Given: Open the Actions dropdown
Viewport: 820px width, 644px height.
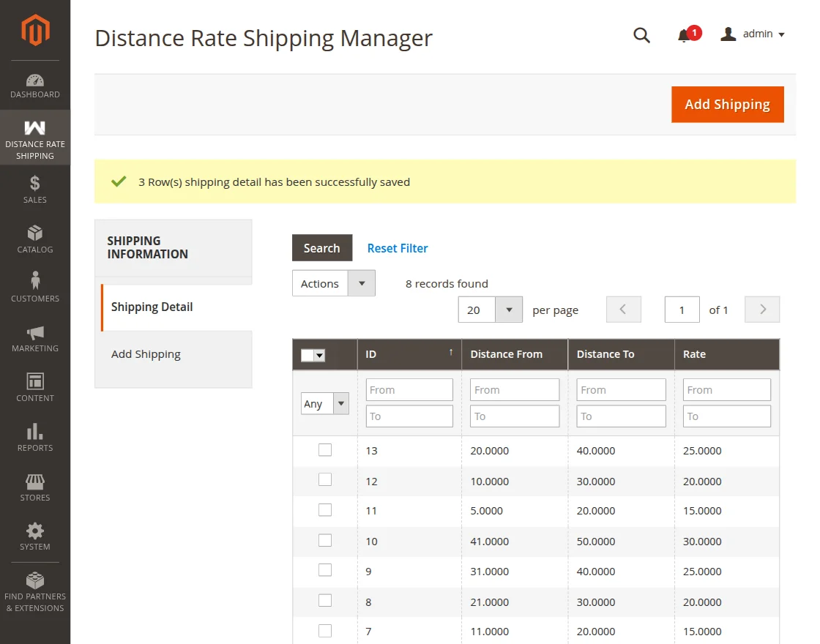Looking at the screenshot, I should (x=333, y=283).
